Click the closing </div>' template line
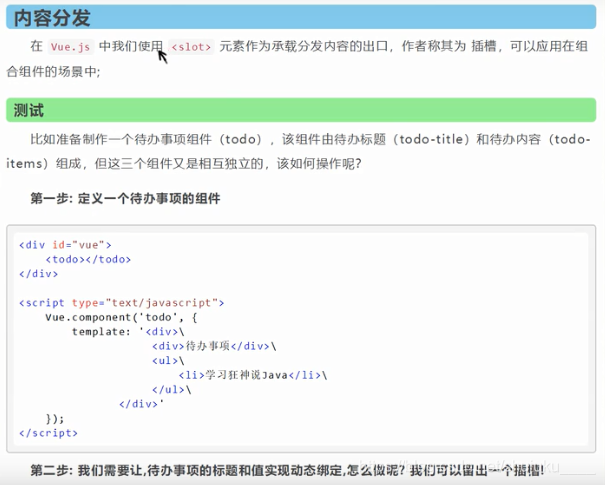This screenshot has width=605, height=485. [142, 404]
